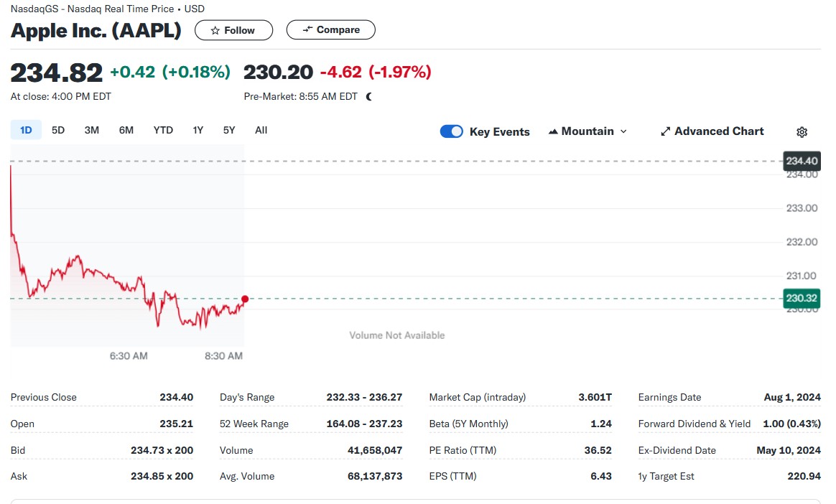Click the +0.42 (+0.18%) change text
This screenshot has width=836, height=504.
(170, 72)
